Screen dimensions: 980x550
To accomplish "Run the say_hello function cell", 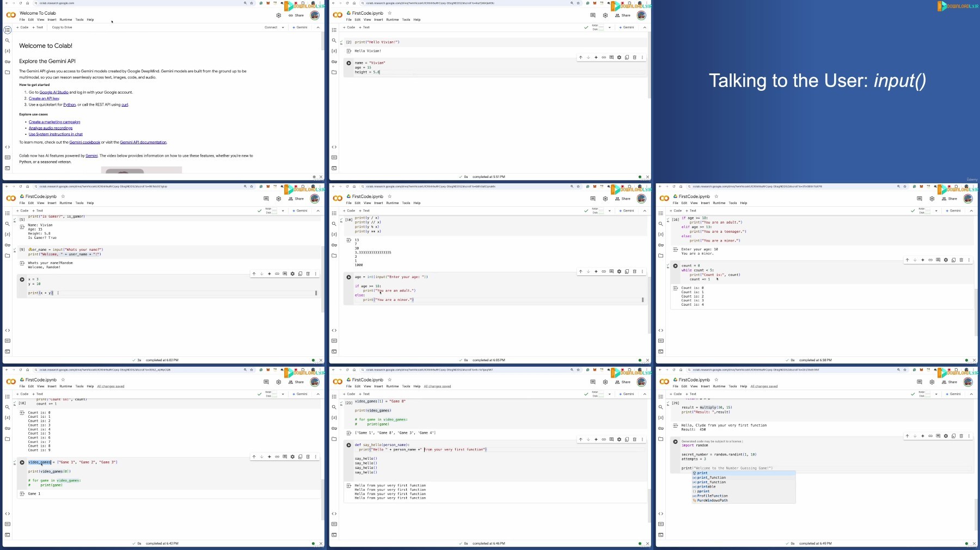I will click(x=349, y=445).
